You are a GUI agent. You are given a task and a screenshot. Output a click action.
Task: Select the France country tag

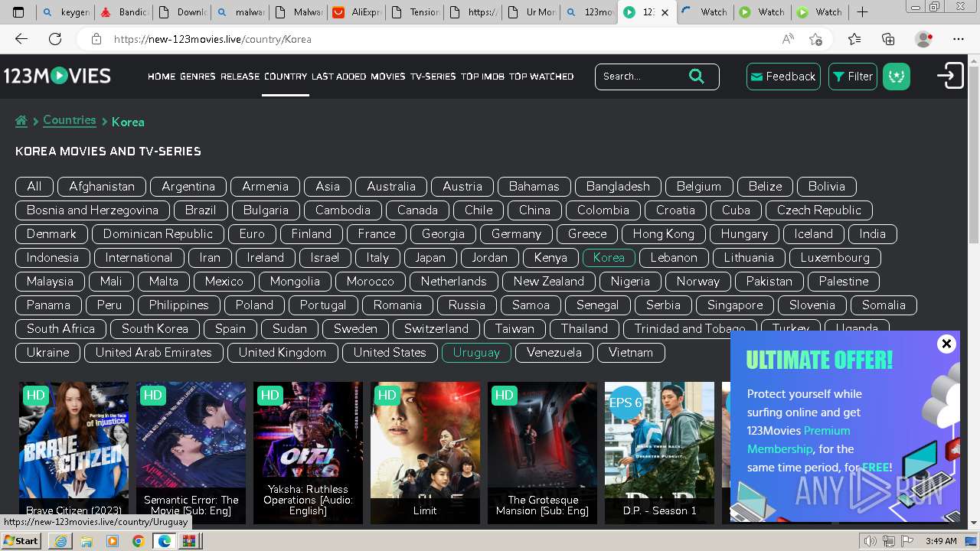click(x=377, y=233)
